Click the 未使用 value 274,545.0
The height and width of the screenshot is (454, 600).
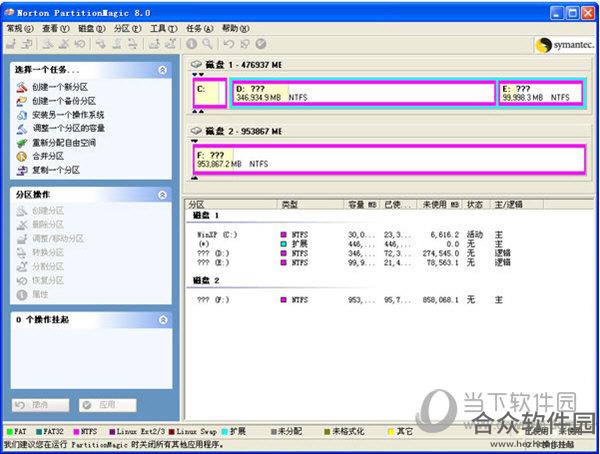pos(440,253)
